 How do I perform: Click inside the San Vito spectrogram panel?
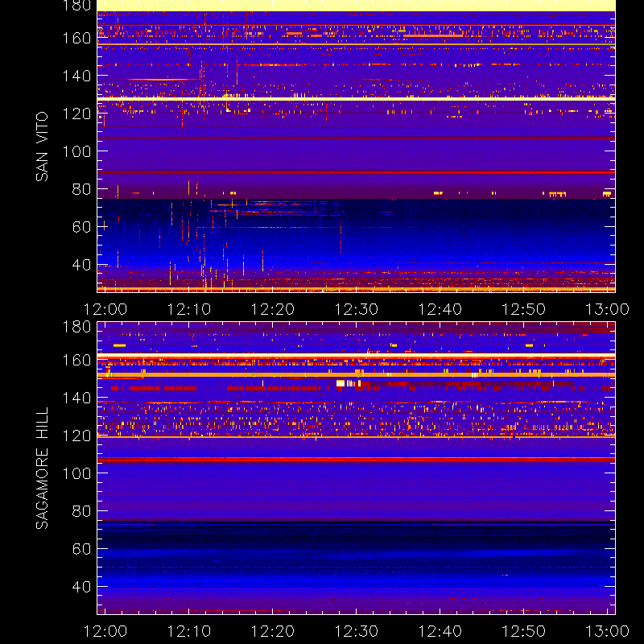356,147
